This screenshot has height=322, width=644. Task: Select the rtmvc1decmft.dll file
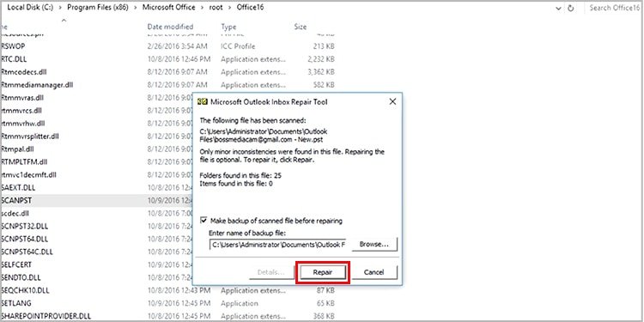pos(28,174)
